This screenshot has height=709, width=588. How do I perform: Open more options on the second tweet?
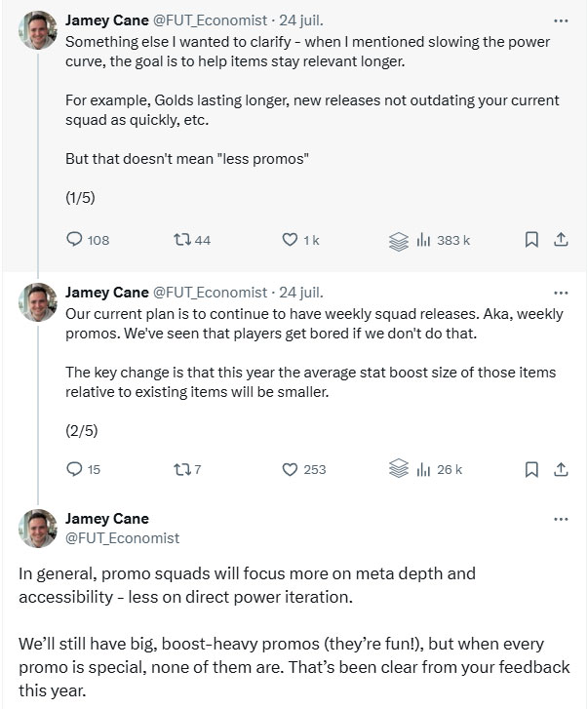click(x=561, y=293)
